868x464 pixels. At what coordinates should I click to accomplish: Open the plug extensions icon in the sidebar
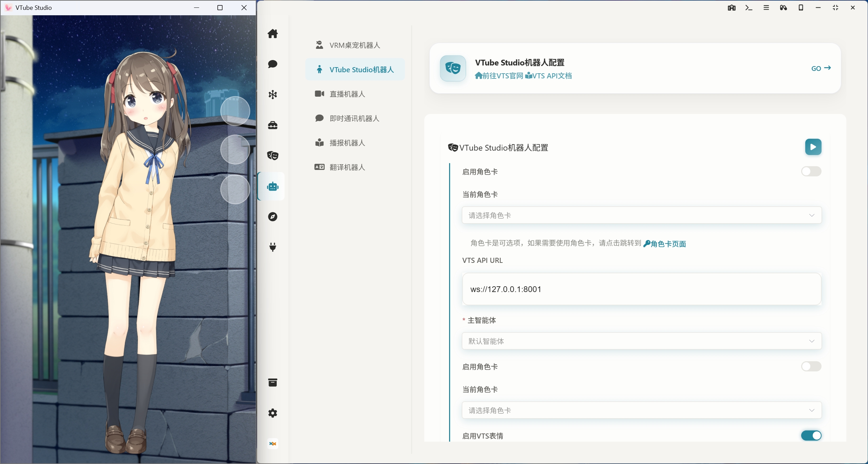273,247
